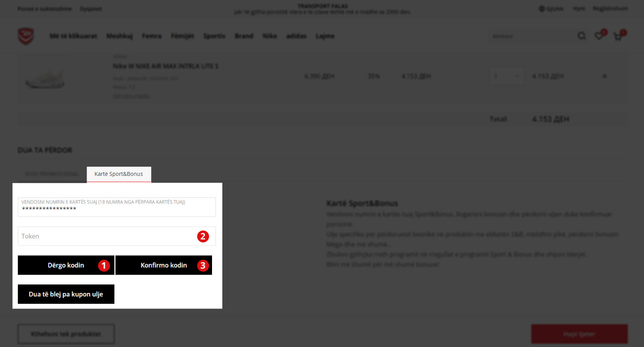Click the language globe icon
644x347 pixels.
click(541, 9)
